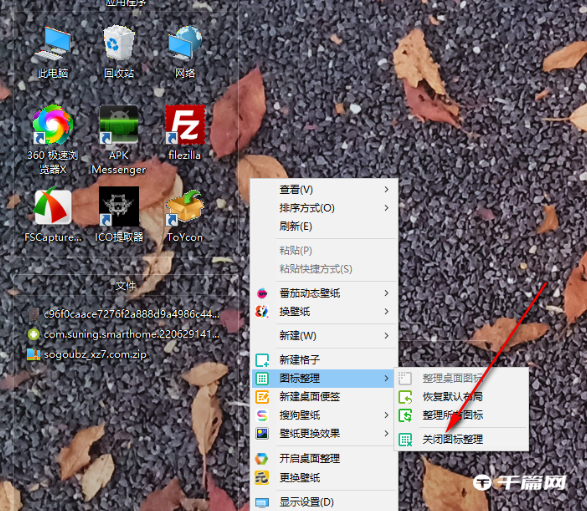The image size is (587, 511).
Task: Click the 显示设置 monitor icon
Action: [262, 502]
